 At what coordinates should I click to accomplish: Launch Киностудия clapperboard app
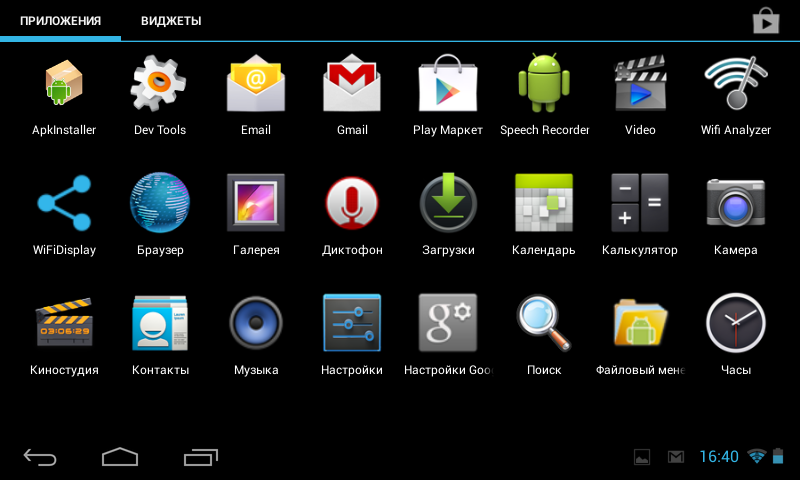[64, 323]
